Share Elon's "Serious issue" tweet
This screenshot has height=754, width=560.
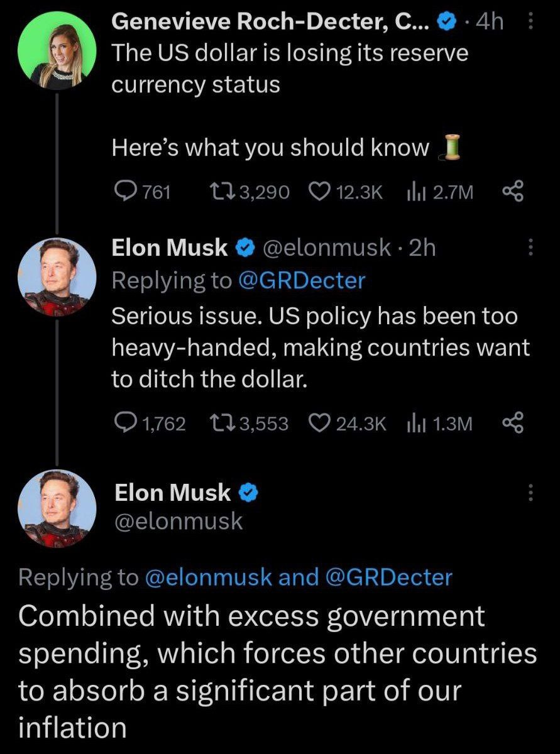(x=512, y=423)
